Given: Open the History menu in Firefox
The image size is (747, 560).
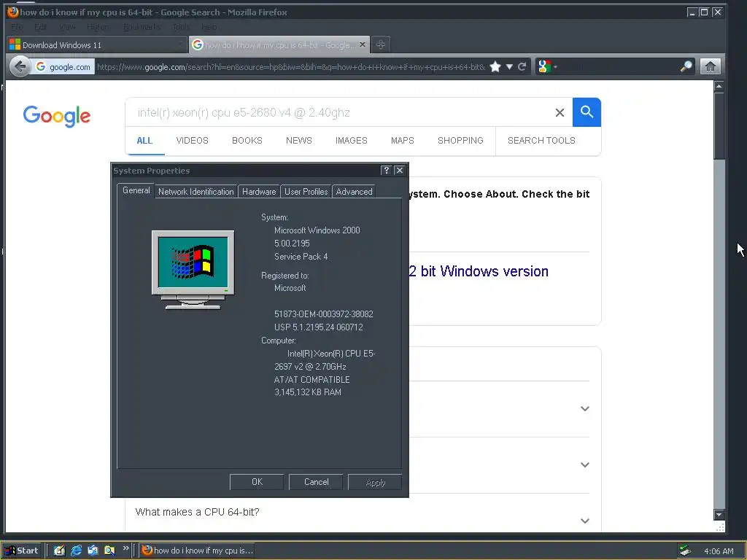Looking at the screenshot, I should point(98,27).
